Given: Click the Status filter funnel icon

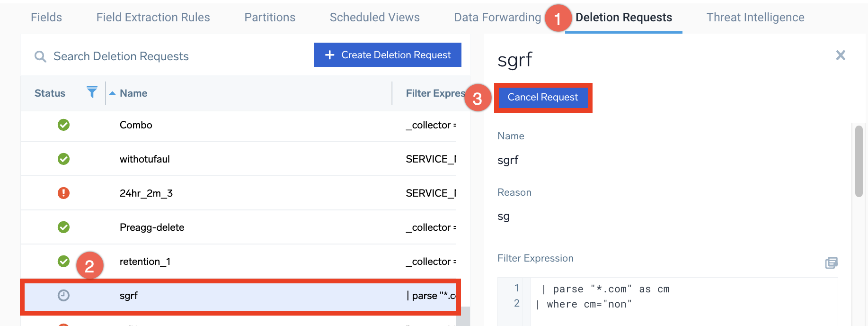Looking at the screenshot, I should (92, 92).
